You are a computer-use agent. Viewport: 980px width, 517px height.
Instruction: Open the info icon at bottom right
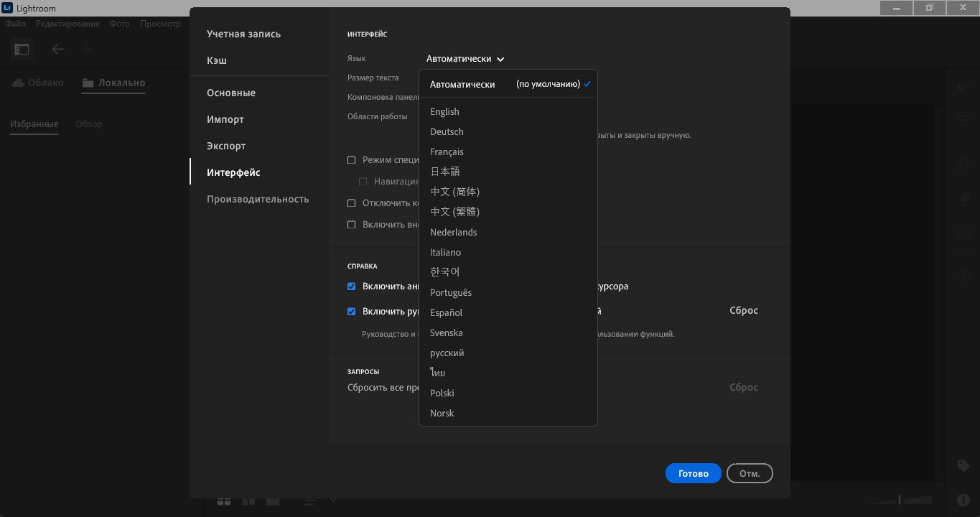[963, 500]
